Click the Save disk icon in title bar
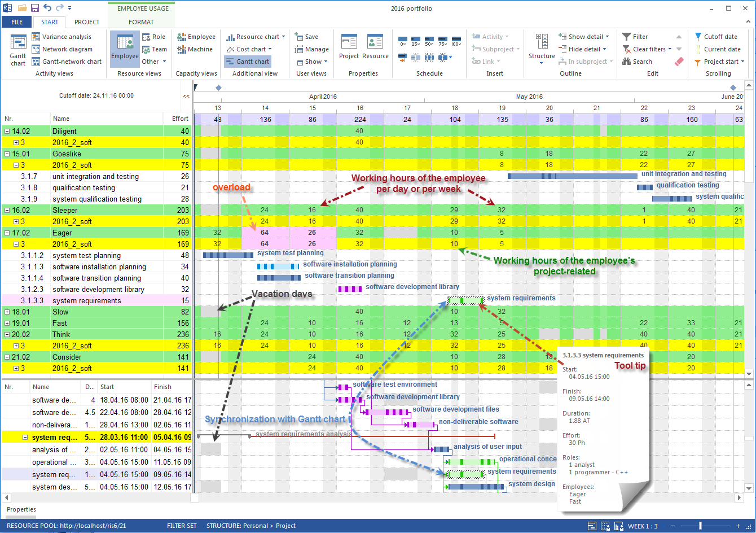Screen dimensions: 756x533 [35, 8]
